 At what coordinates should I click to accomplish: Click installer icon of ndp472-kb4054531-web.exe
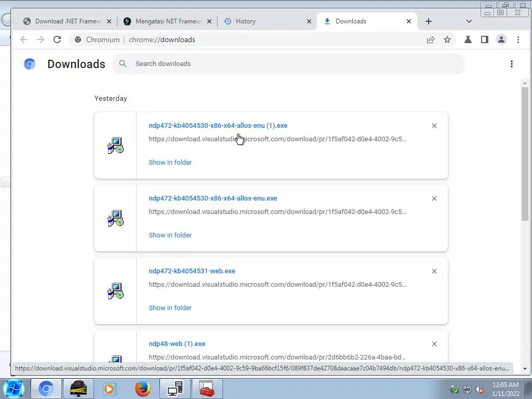tap(115, 291)
